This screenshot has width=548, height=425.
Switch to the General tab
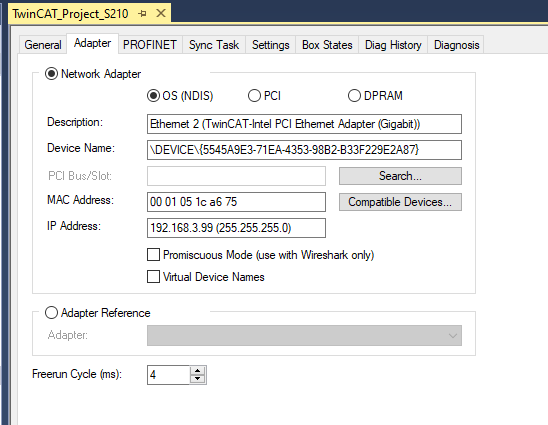[x=43, y=45]
